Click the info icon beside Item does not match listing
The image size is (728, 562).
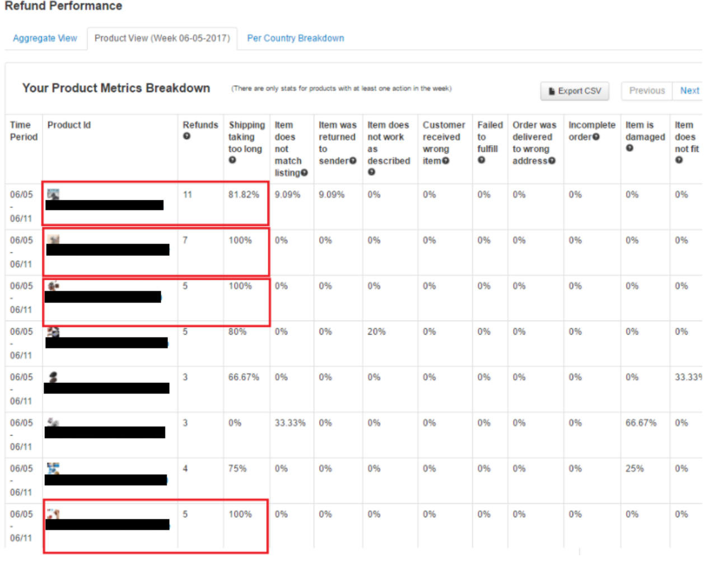(304, 173)
